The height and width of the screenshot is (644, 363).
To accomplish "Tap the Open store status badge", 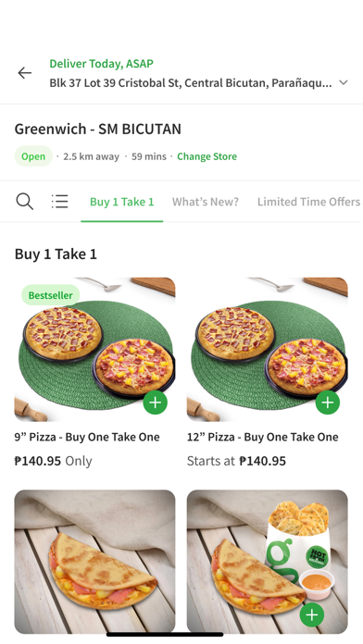I will [x=33, y=156].
